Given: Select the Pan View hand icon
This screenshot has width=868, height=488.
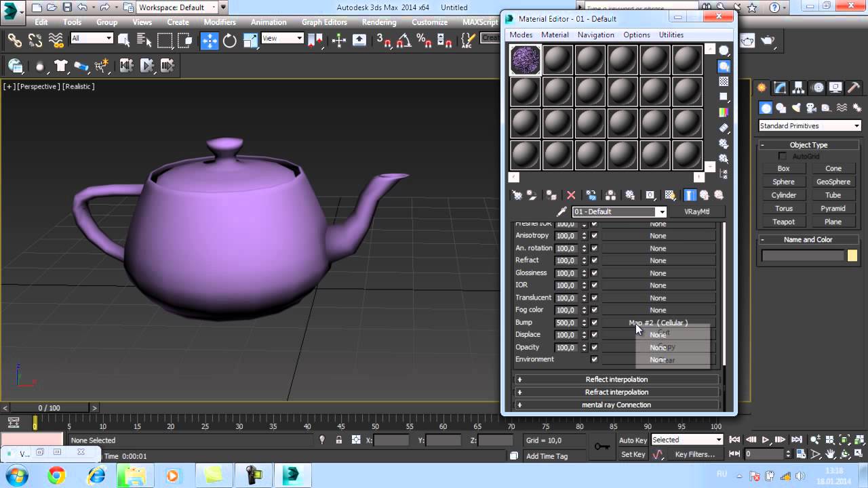Looking at the screenshot, I should 831,454.
